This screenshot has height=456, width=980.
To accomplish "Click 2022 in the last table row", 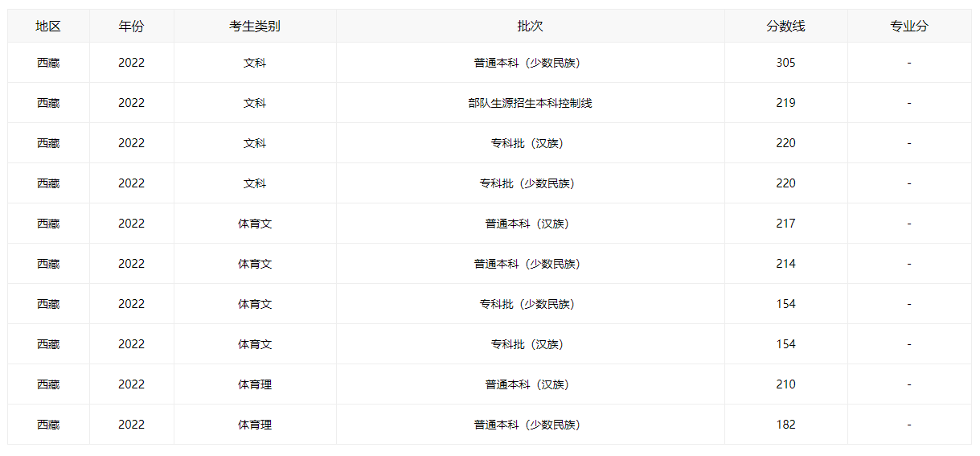I will click(131, 425).
